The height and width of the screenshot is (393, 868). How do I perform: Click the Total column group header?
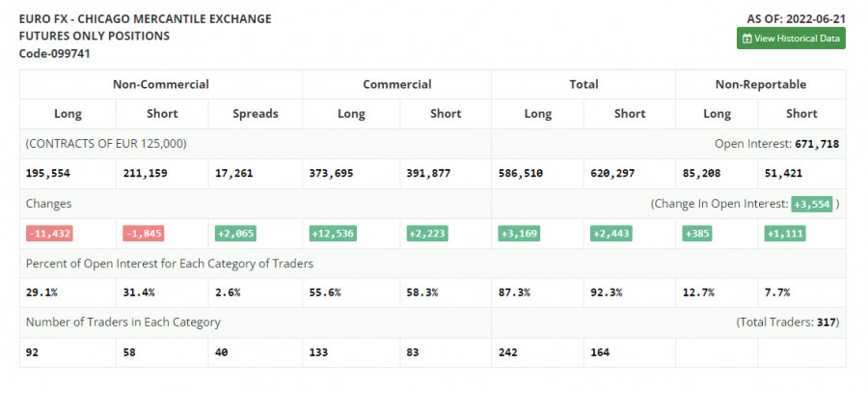coord(583,84)
